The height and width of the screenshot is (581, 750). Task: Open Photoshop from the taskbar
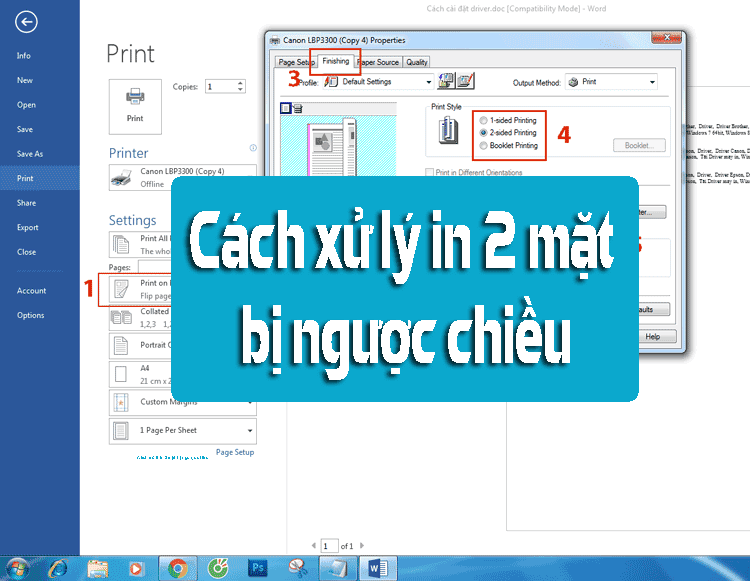(256, 568)
